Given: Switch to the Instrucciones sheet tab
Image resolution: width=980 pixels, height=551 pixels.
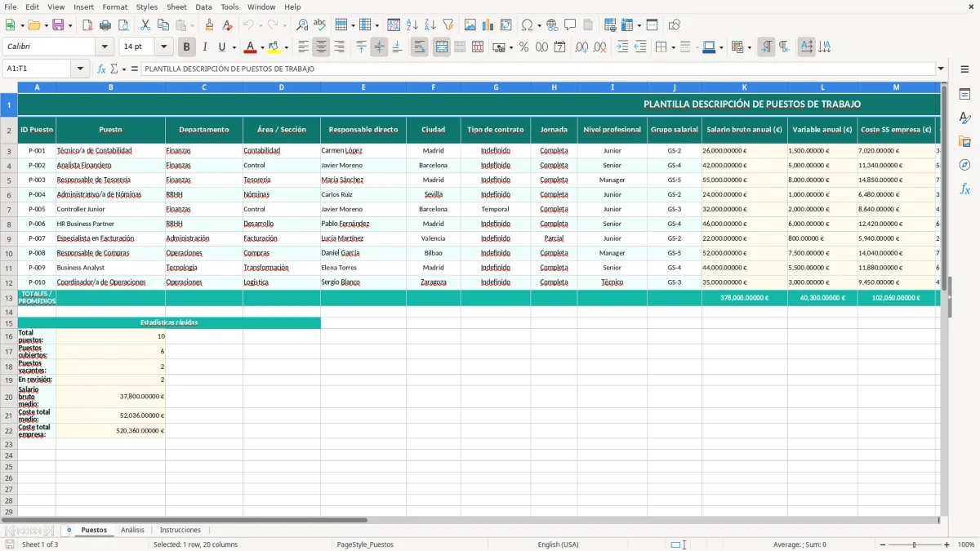Looking at the screenshot, I should point(180,530).
